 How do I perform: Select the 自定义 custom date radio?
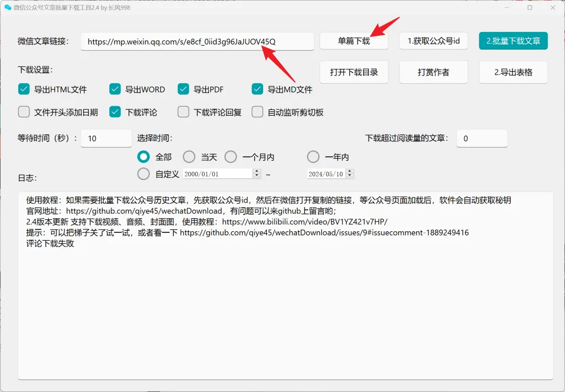143,174
